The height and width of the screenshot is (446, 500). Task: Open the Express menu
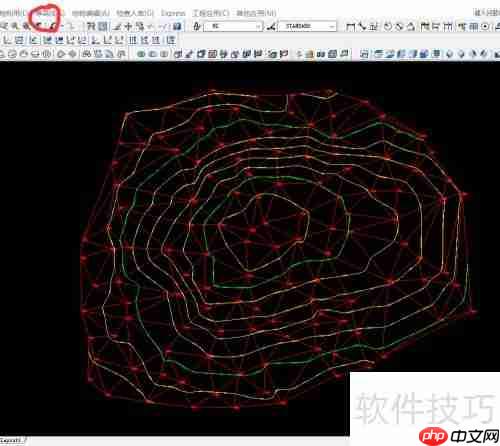173,13
